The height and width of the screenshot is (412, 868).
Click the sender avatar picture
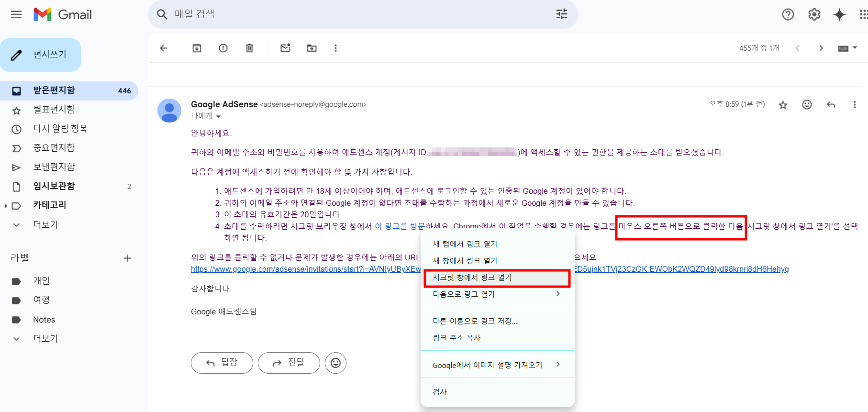click(169, 111)
